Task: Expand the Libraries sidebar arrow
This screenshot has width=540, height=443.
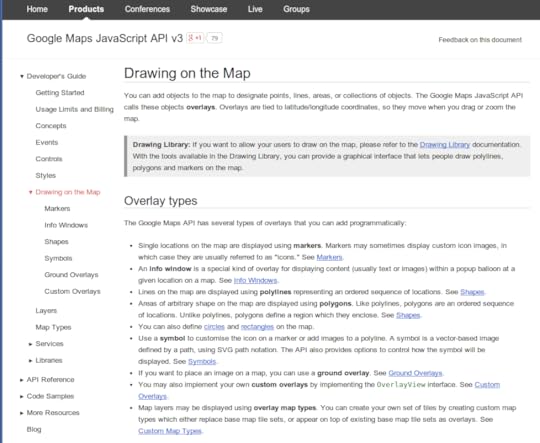Action: (x=30, y=360)
